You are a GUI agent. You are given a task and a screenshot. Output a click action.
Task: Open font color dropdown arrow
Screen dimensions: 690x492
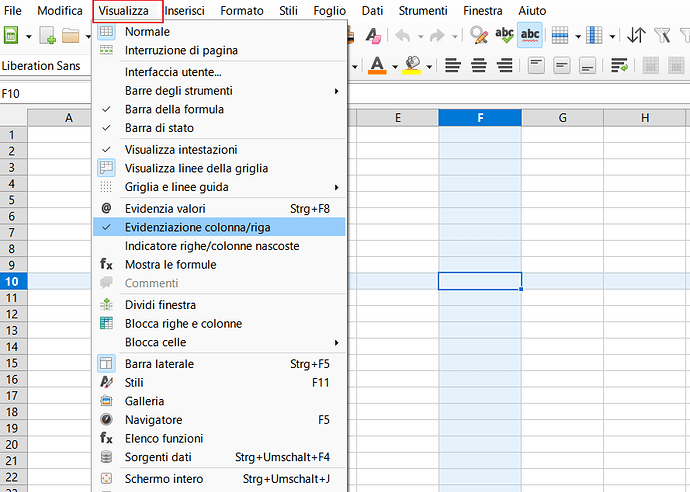pyautogui.click(x=394, y=66)
